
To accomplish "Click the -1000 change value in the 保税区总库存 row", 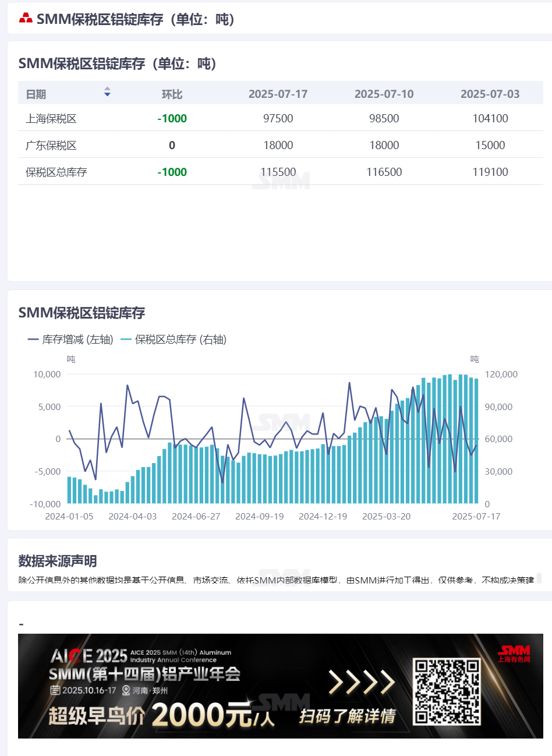I will click(172, 172).
